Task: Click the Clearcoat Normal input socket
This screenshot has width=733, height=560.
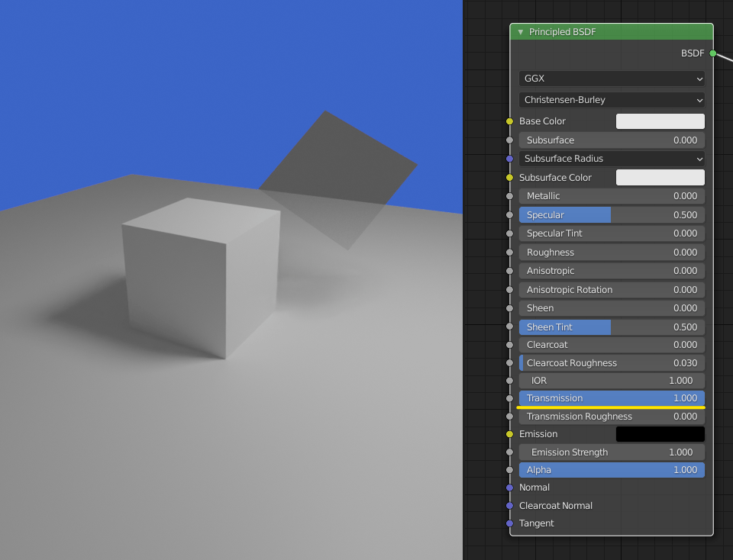Action: 510,505
